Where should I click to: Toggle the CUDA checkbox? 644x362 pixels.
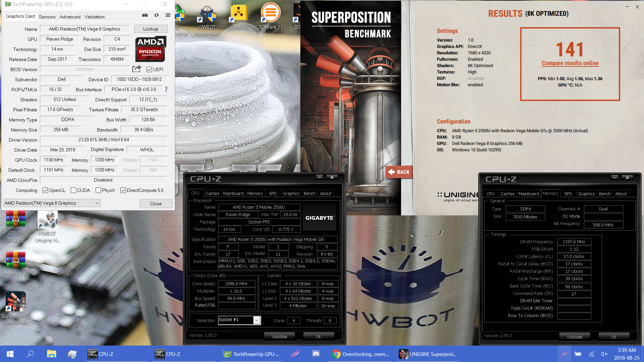point(73,190)
